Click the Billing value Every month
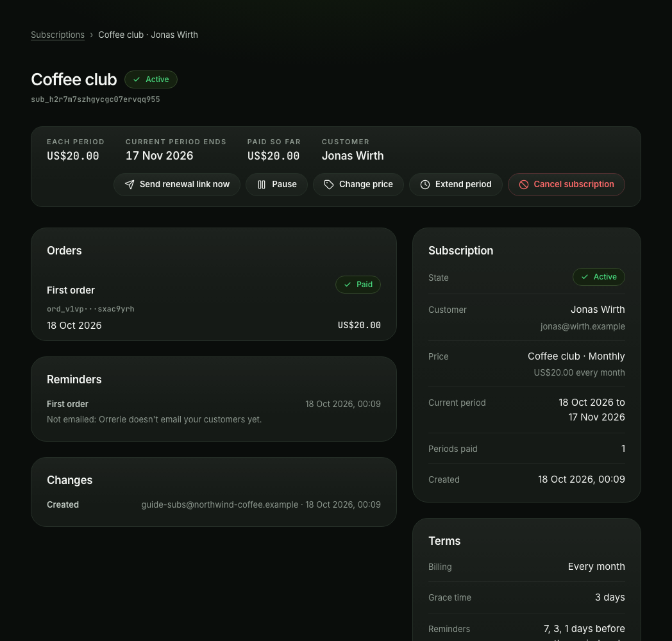Image resolution: width=672 pixels, height=641 pixels. tap(596, 567)
